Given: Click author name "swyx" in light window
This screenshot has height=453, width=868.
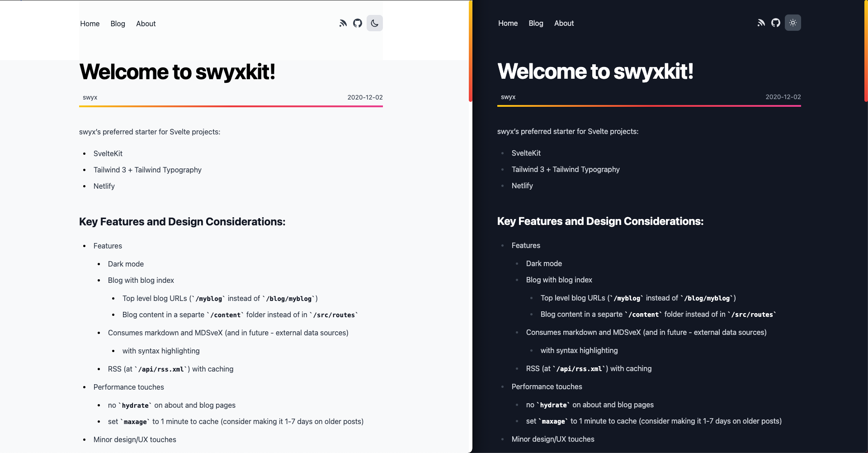Looking at the screenshot, I should point(90,97).
